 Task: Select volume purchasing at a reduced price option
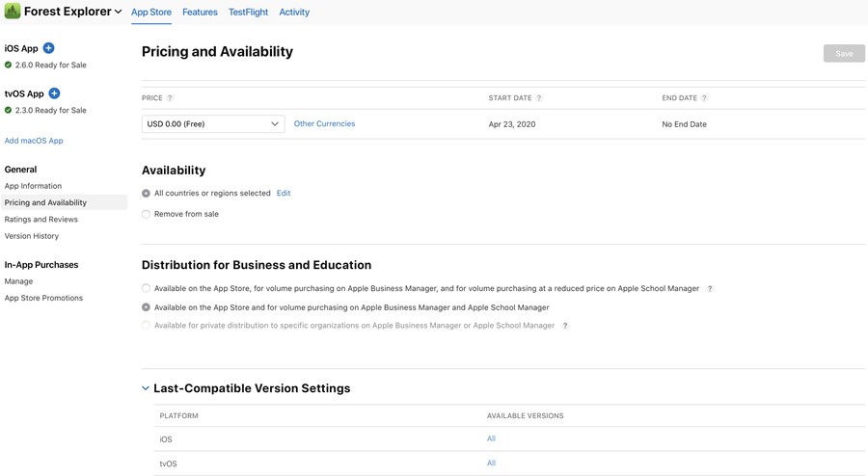pyautogui.click(x=147, y=288)
